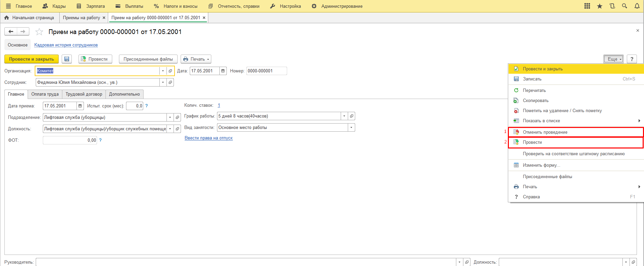Open Организация record with open button
The image size is (644, 266).
click(x=171, y=71)
